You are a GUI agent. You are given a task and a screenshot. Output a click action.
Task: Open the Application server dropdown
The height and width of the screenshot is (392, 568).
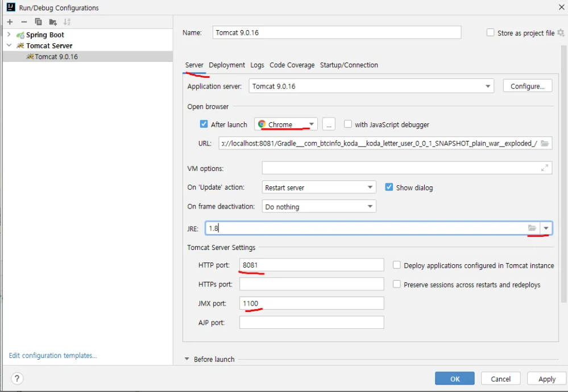488,86
